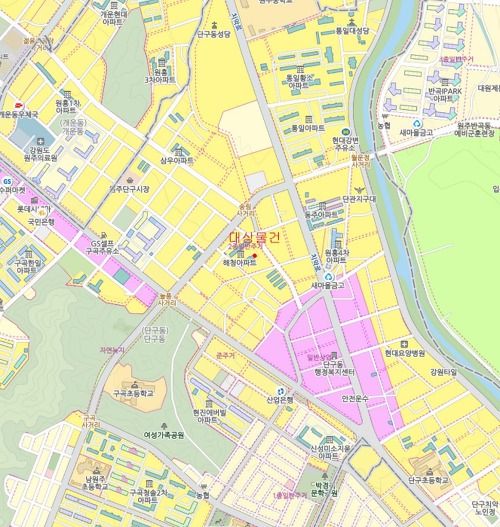The width and height of the screenshot is (500, 527).
Task: Click the apartment icon above 현진에버빌아파트
Action: point(209,403)
